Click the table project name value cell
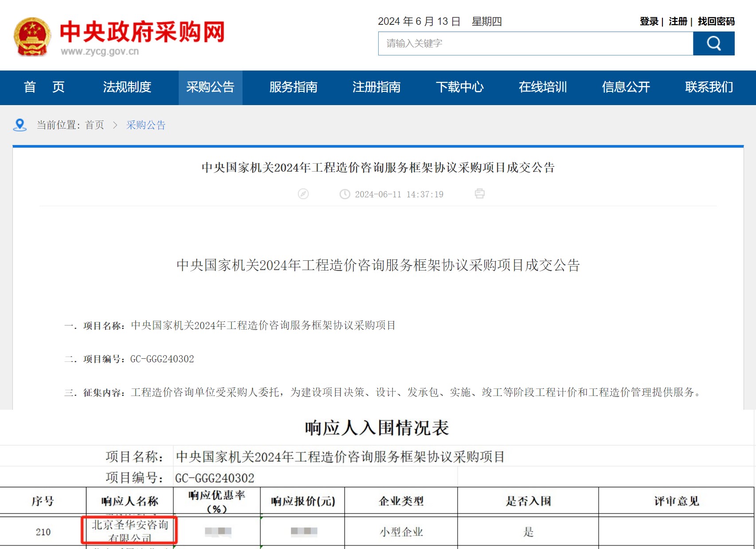The width and height of the screenshot is (756, 549). tap(341, 456)
